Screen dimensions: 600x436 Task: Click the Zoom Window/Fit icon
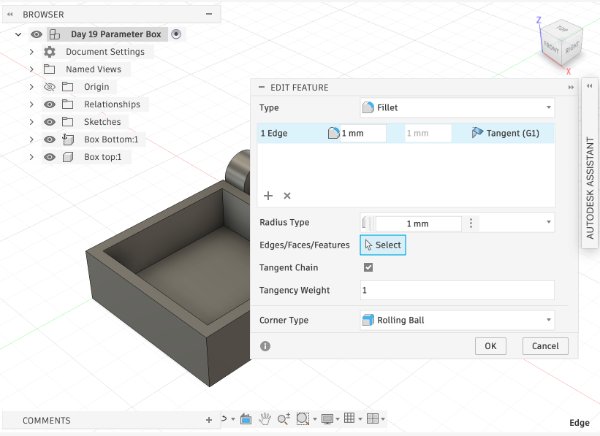(x=303, y=419)
